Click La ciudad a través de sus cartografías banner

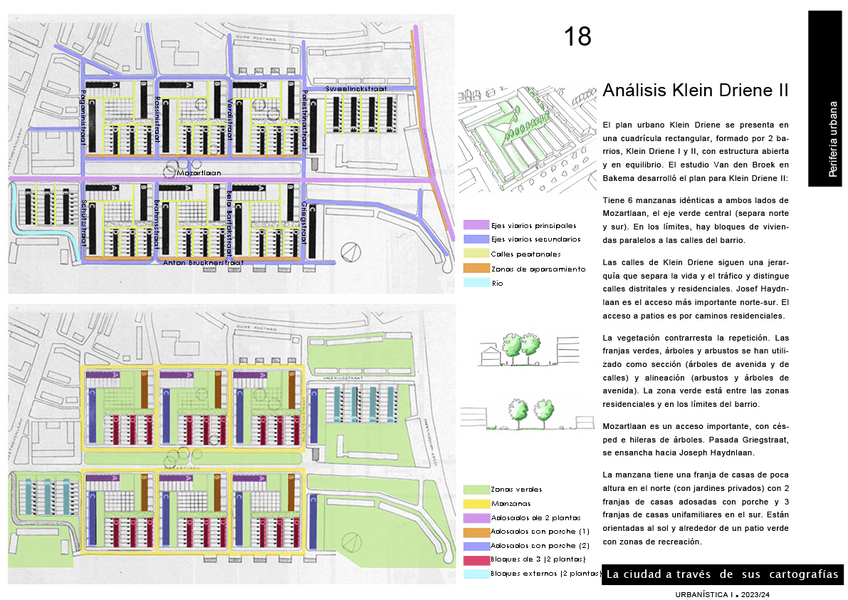click(723, 575)
